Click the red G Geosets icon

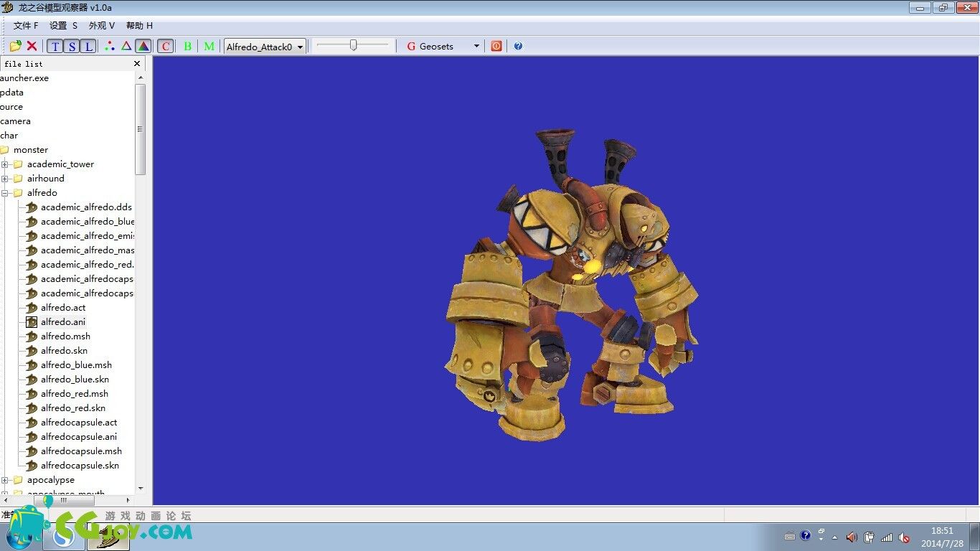pyautogui.click(x=411, y=46)
